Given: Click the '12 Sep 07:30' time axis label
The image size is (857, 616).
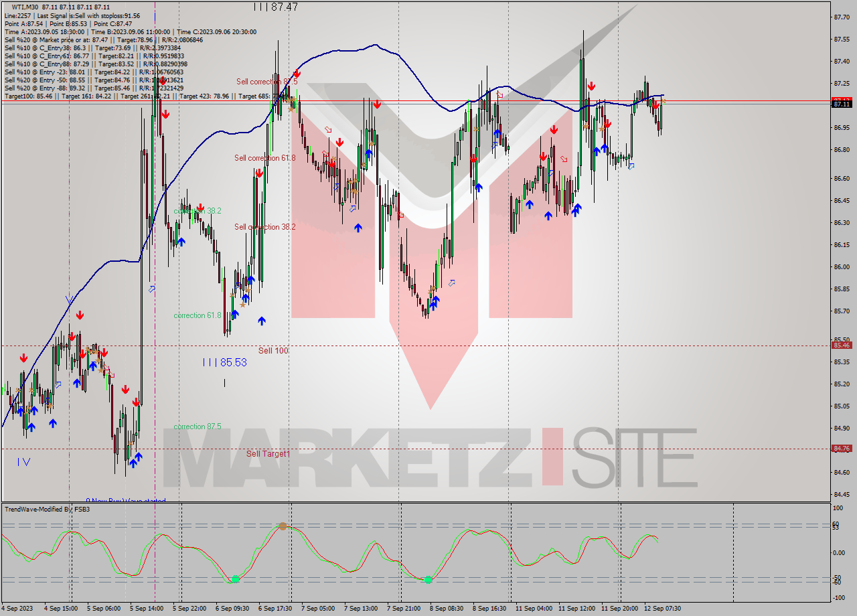Looking at the screenshot, I should pyautogui.click(x=663, y=609).
